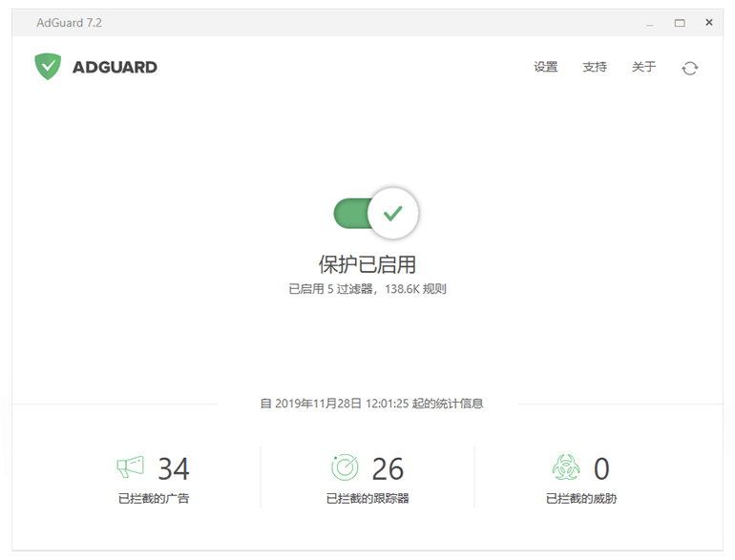
Task: Open the 设置 menu
Action: [546, 67]
